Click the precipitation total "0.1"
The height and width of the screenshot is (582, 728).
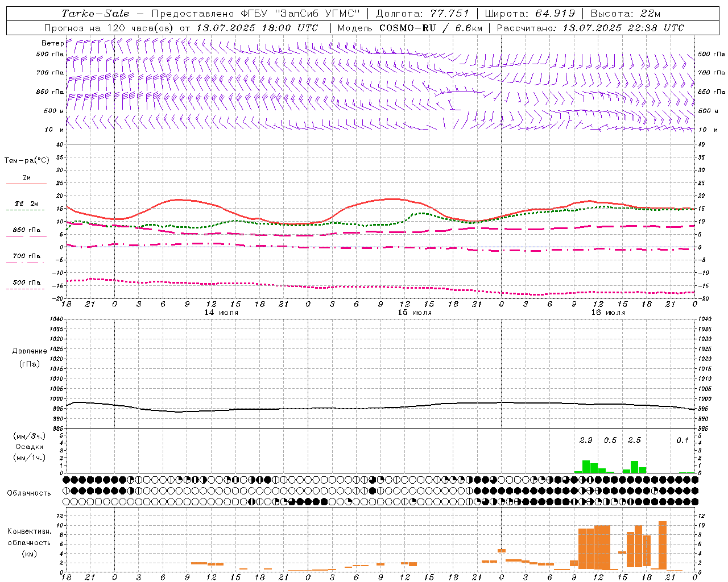pyautogui.click(x=682, y=440)
